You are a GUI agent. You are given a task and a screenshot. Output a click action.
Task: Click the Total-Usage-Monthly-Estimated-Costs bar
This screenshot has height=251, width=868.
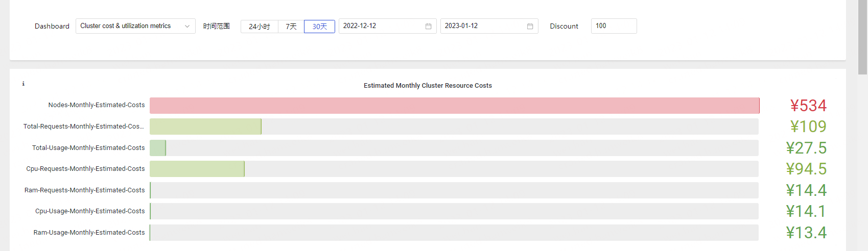(158, 148)
